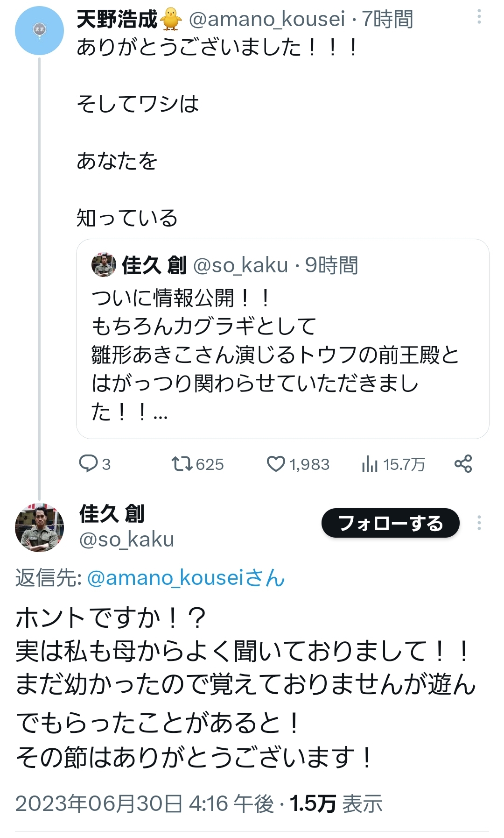
Task: Open more options on 天野浩成's tweet
Action: 479,17
